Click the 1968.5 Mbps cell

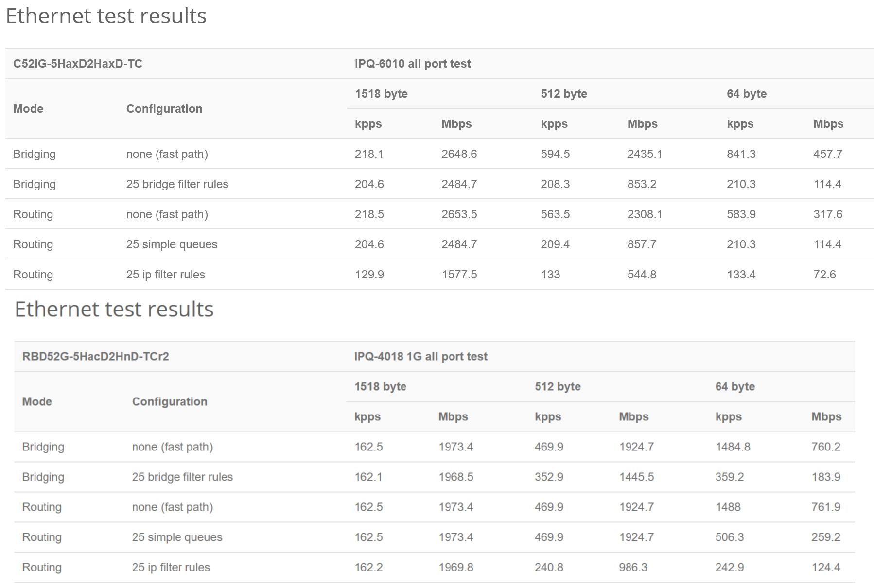455,477
